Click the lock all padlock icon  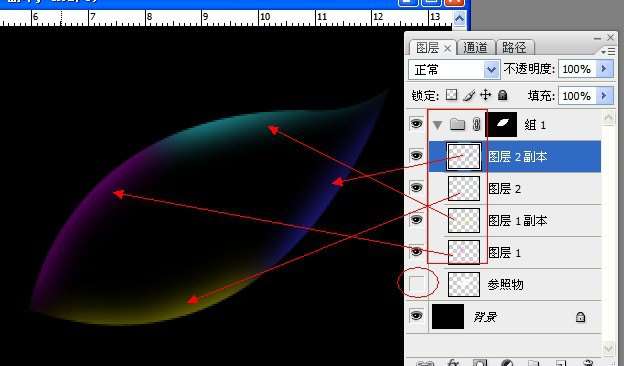[503, 95]
